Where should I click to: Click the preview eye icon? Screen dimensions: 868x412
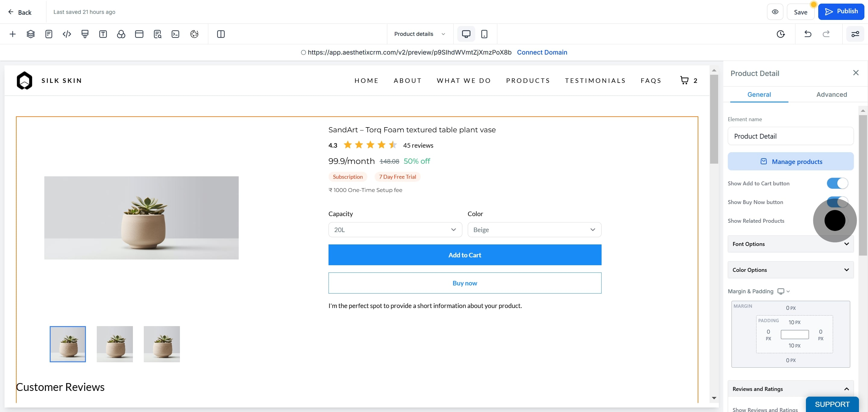click(x=775, y=12)
